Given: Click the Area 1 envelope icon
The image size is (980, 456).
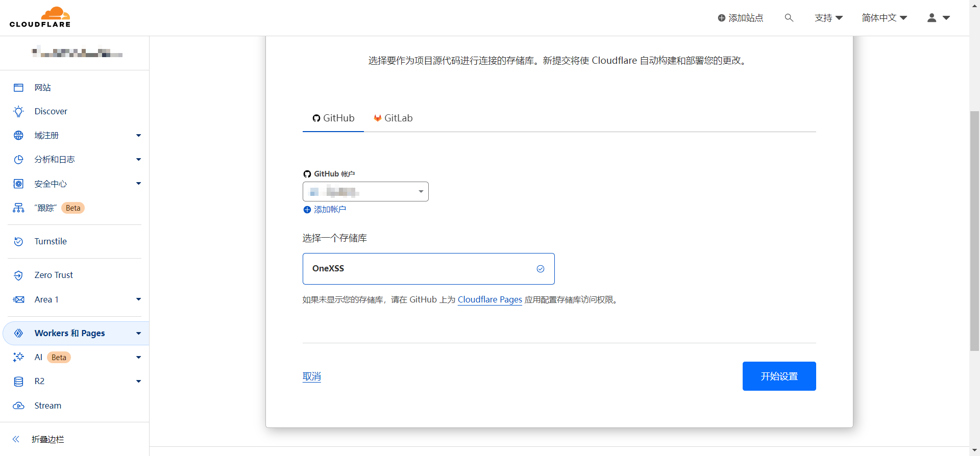Looking at the screenshot, I should point(18,299).
